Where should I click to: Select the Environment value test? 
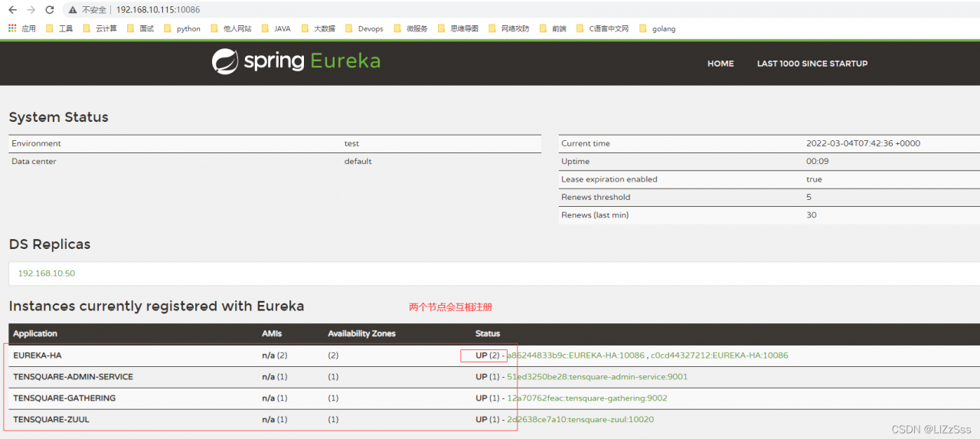[351, 144]
